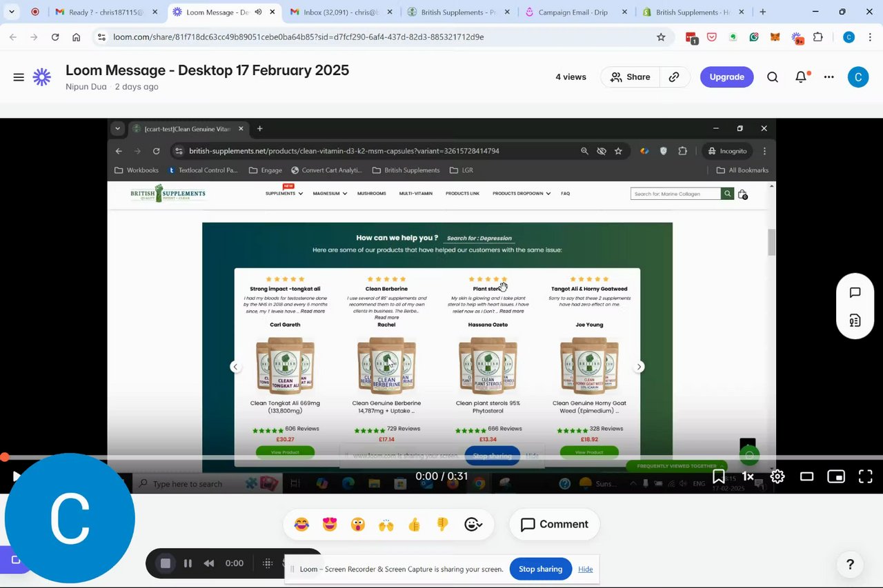Open the comments panel icon beside the video

point(855,292)
